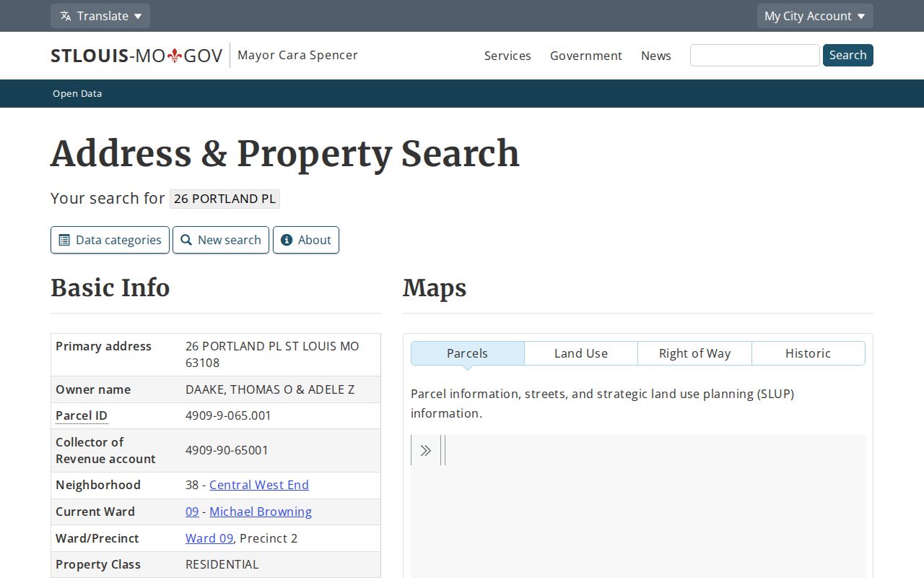The width and height of the screenshot is (924, 578).
Task: Open Michael Browning link
Action: (261, 512)
